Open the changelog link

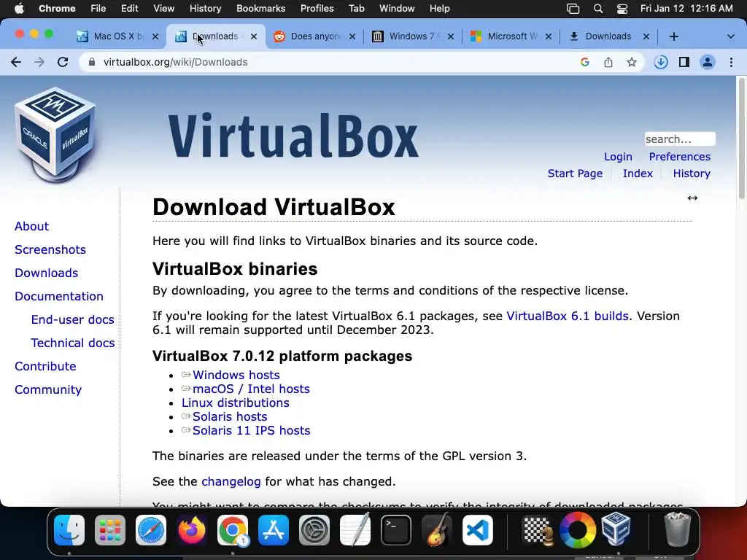click(231, 482)
